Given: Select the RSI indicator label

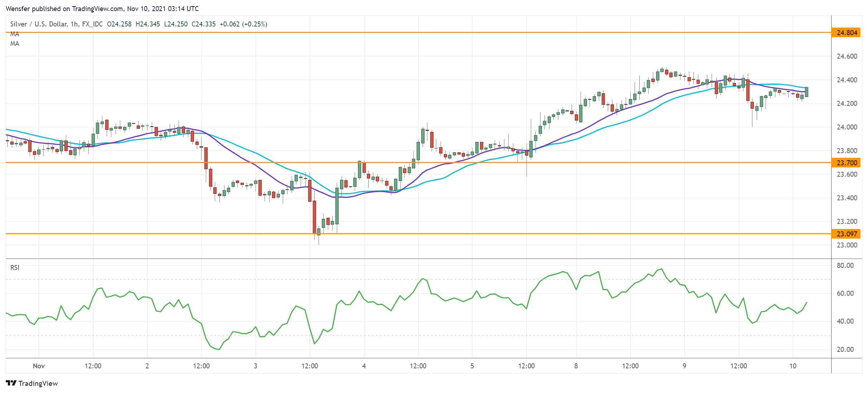Looking at the screenshot, I should click(15, 267).
